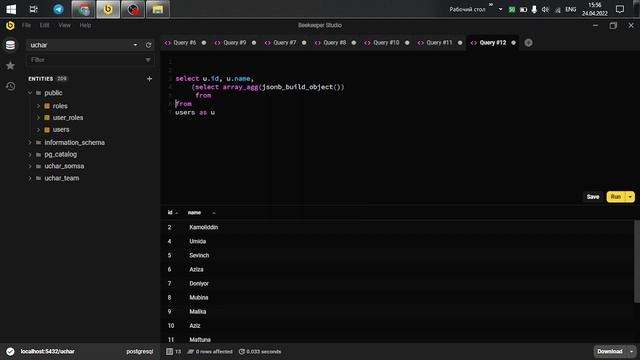
Task: Run the current query
Action: 616,197
